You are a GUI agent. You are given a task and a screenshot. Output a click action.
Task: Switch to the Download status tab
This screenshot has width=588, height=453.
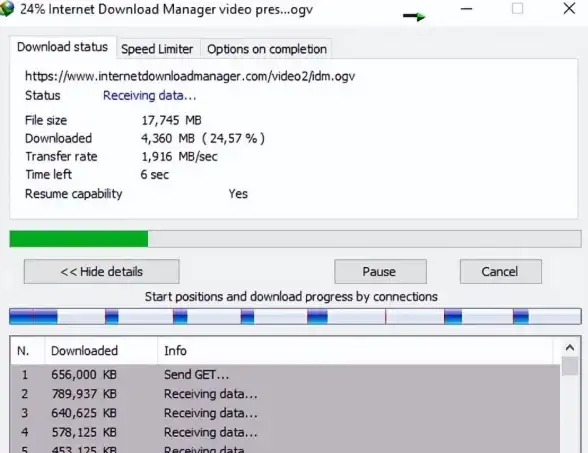63,47
